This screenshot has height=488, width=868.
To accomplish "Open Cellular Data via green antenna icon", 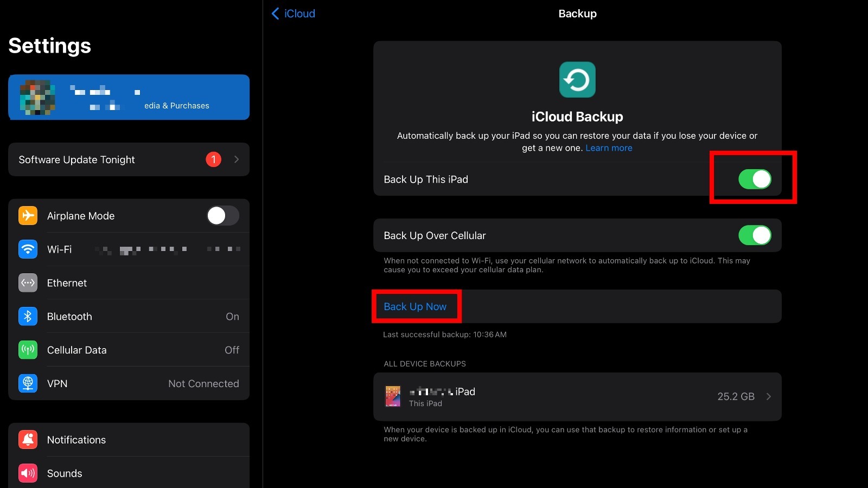I will pos(28,350).
